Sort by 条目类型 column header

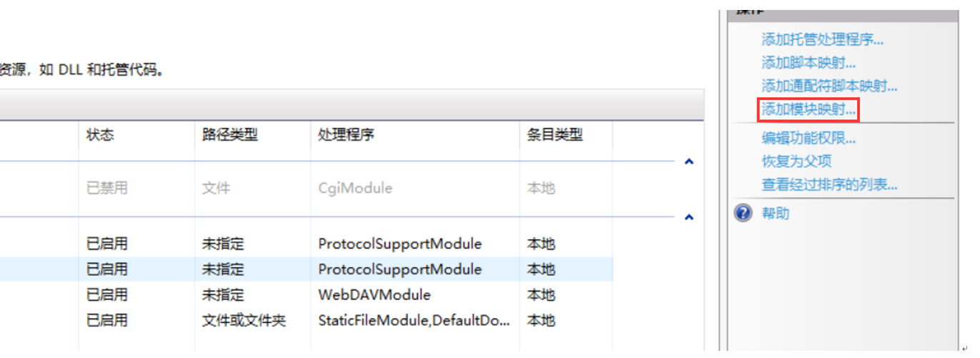coord(555,135)
